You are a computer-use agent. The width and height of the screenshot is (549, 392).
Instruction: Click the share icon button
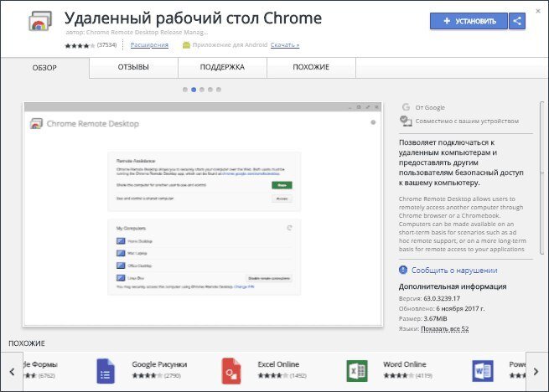[x=517, y=21]
